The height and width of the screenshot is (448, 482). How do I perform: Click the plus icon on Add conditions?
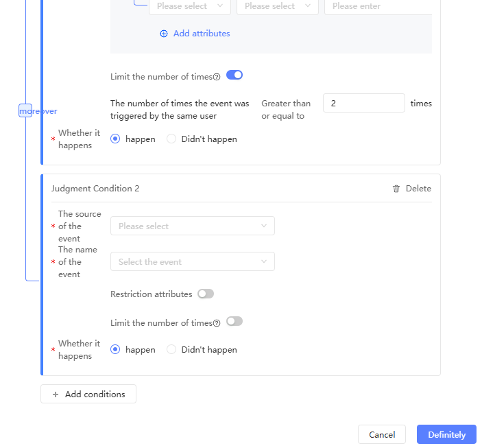point(56,394)
